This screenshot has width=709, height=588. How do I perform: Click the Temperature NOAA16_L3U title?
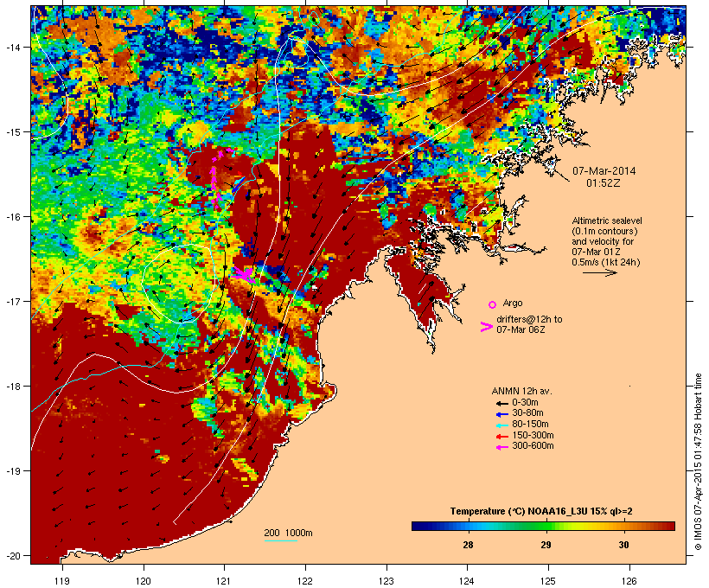(541, 512)
